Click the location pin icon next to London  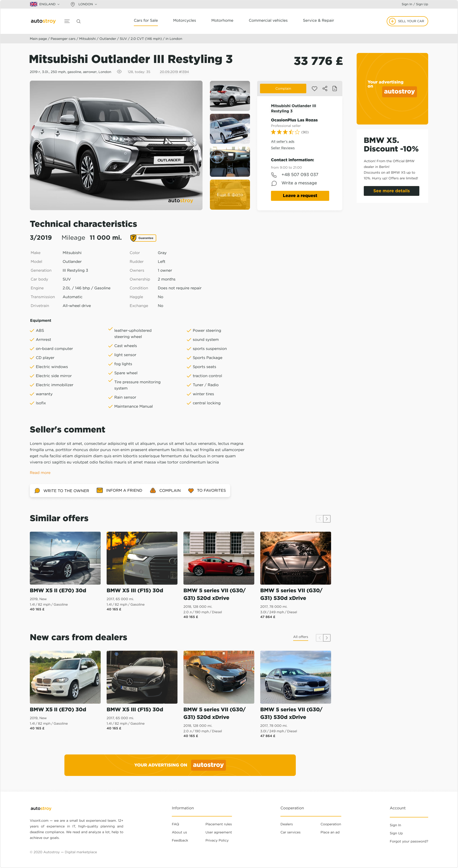pos(73,4)
